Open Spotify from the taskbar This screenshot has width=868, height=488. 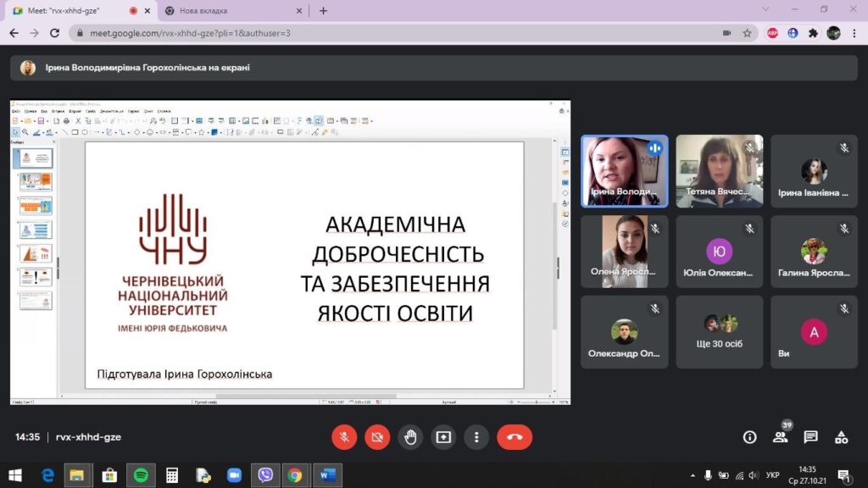pyautogui.click(x=141, y=475)
